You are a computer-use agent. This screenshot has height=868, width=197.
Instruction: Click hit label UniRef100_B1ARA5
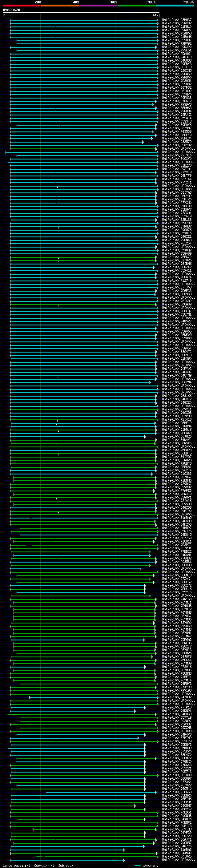tap(177, 518)
